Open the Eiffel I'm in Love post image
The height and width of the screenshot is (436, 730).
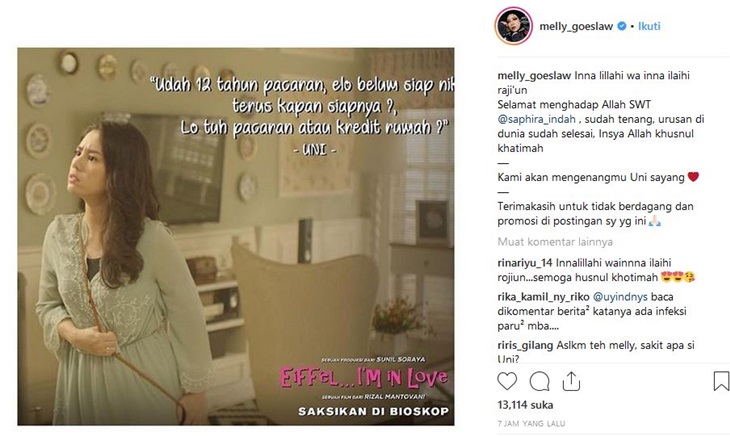pyautogui.click(x=236, y=236)
